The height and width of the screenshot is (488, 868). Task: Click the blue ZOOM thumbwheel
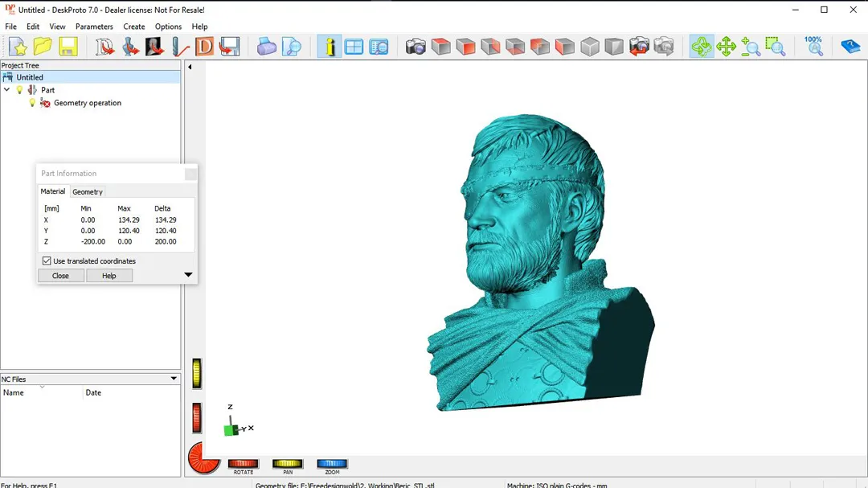332,464
